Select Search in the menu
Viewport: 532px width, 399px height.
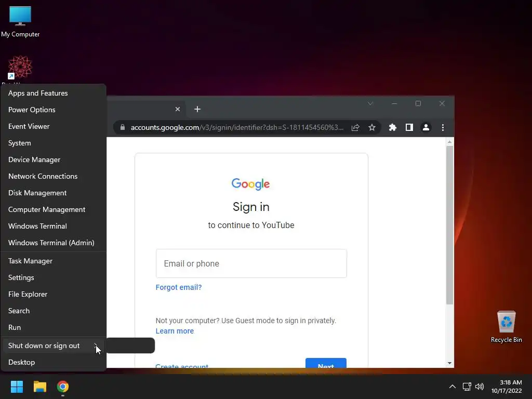[54, 311]
